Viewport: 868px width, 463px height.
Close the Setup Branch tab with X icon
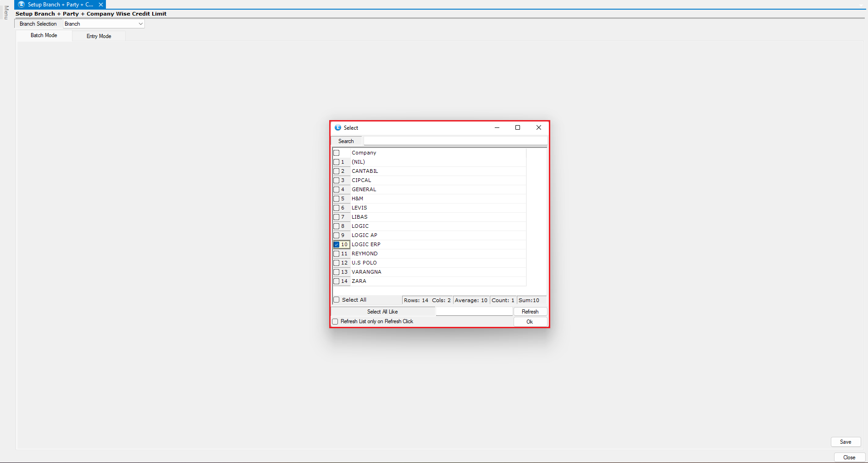(x=101, y=5)
